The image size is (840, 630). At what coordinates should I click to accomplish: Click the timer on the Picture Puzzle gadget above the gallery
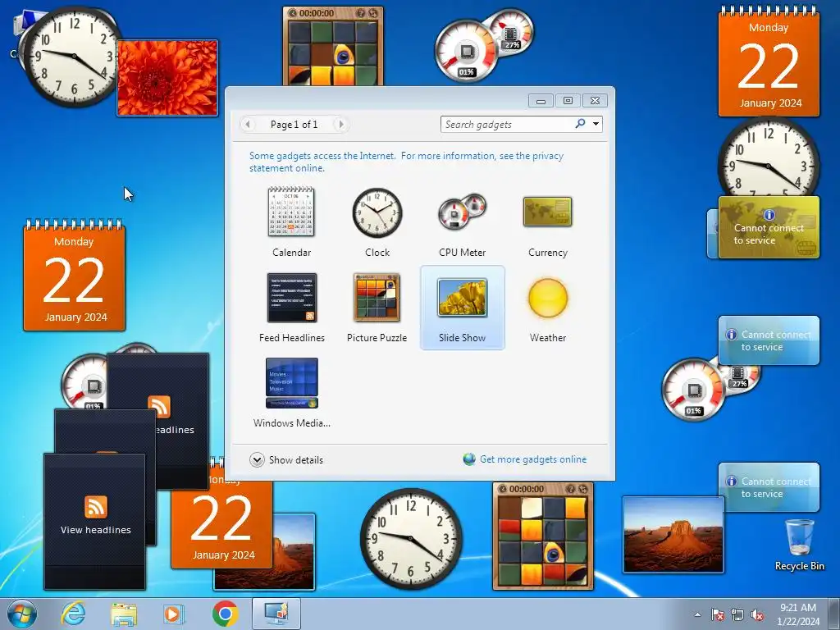click(316, 13)
